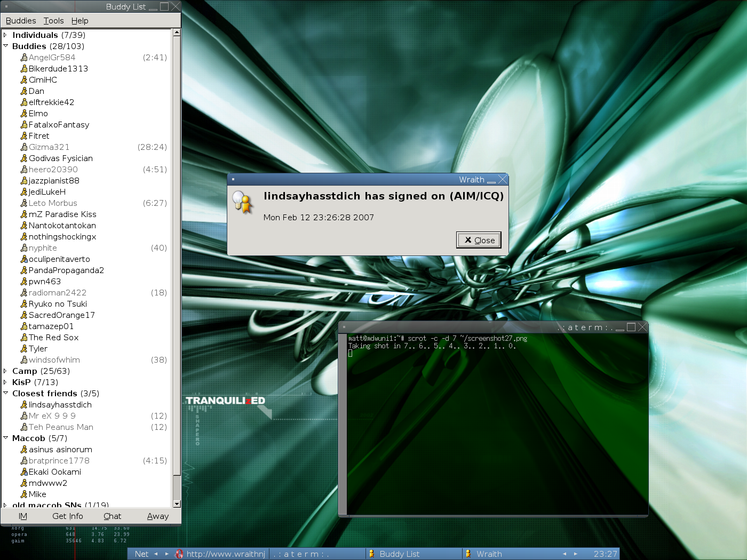Expand the Camp group
This screenshot has height=560, width=747.
[5, 371]
